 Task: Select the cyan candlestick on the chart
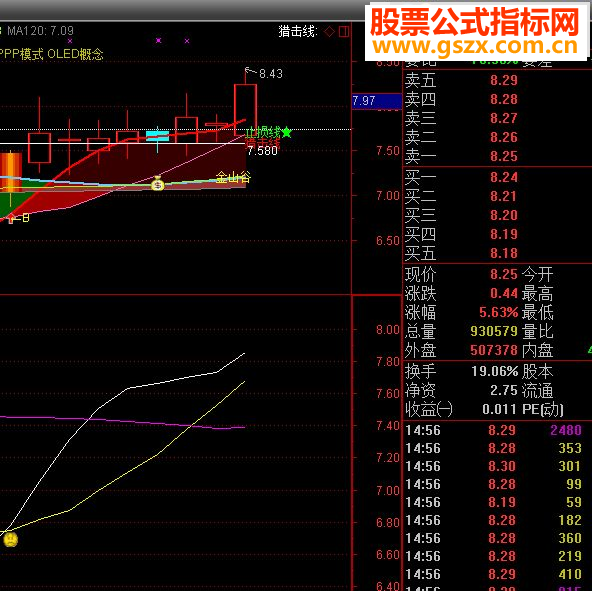157,135
